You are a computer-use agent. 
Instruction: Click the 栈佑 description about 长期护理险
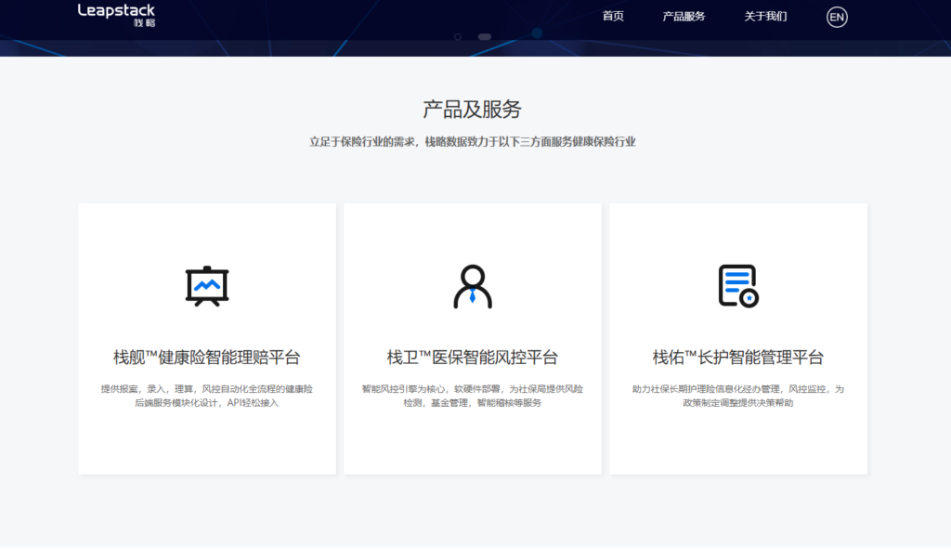(738, 396)
